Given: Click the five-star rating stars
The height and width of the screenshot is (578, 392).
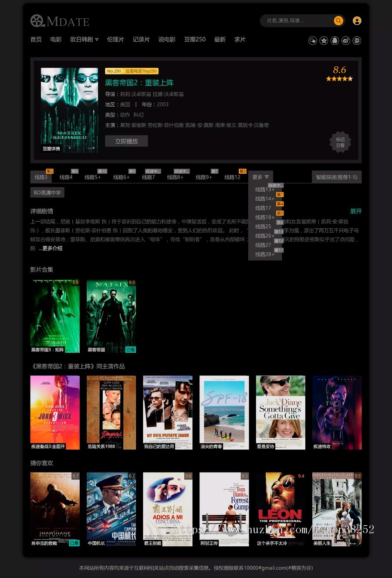Looking at the screenshot, I should coord(339,79).
